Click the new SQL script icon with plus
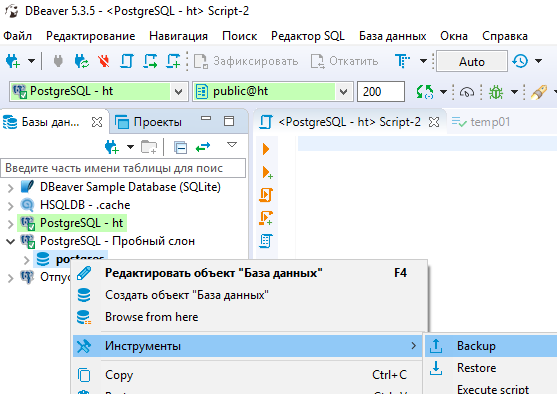The height and width of the screenshot is (394, 557). point(173,61)
